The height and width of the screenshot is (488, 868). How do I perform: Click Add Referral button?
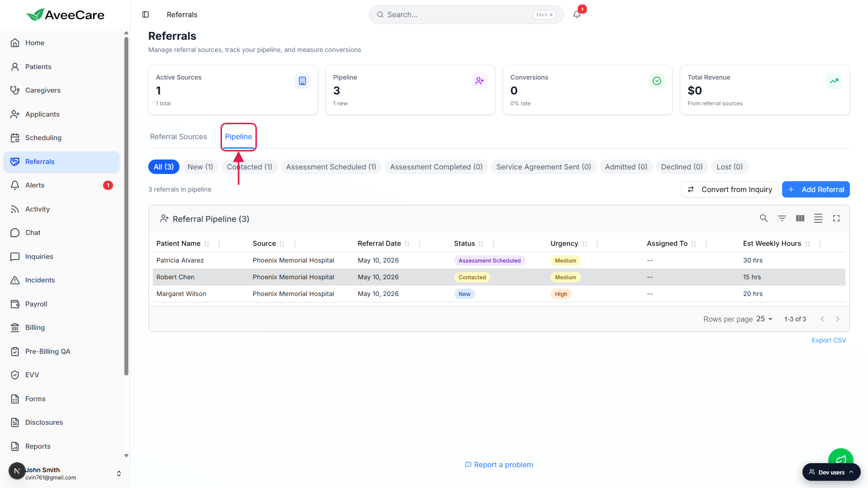816,189
